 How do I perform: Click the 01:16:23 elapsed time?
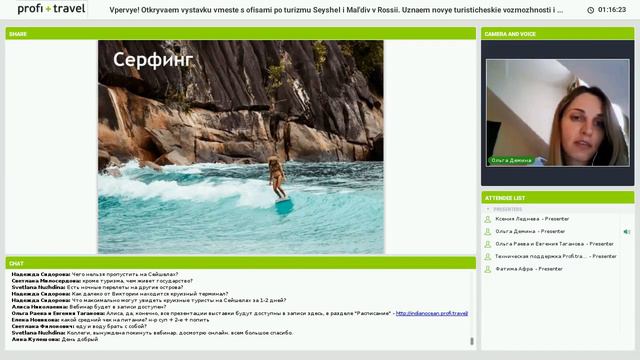tap(612, 9)
